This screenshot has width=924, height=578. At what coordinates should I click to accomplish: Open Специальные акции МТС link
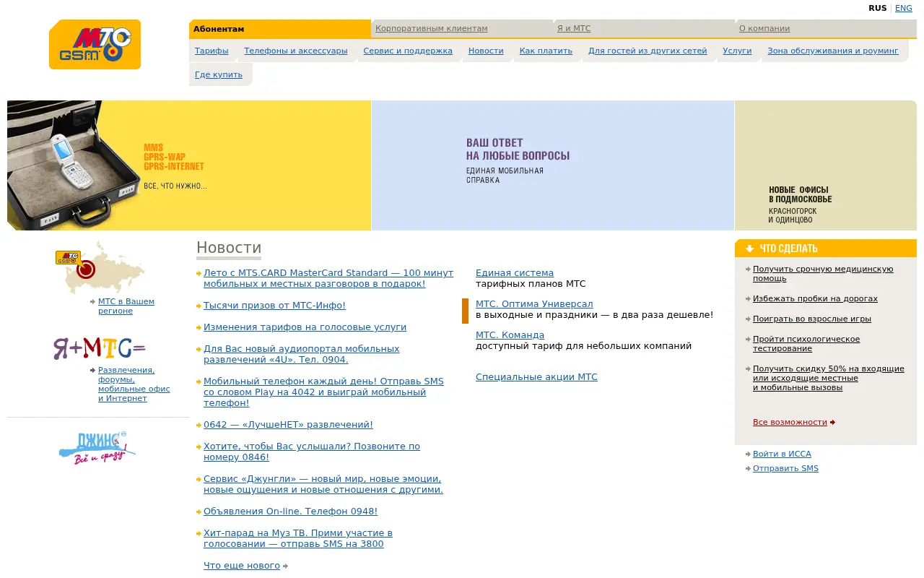[536, 377]
